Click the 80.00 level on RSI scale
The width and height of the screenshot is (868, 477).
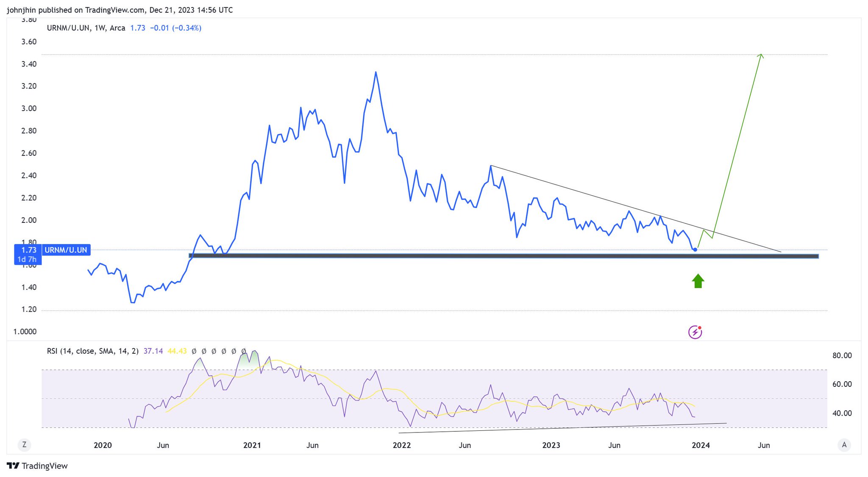click(x=842, y=355)
